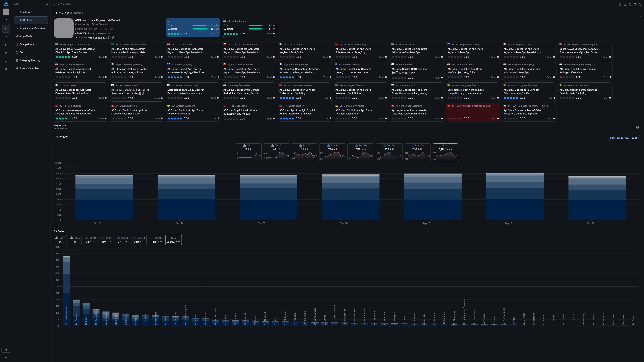Open the megaphone section in left rail

point(6,45)
